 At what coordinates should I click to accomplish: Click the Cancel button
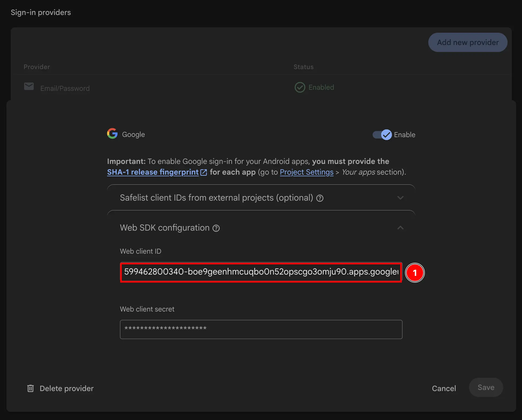[444, 388]
